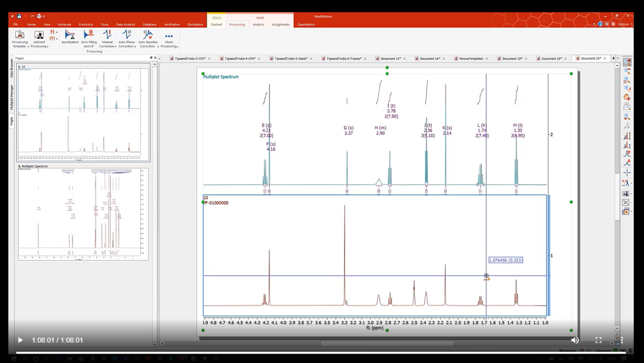
Task: Switch to the Molecule ribbon tab
Action: (64, 24)
